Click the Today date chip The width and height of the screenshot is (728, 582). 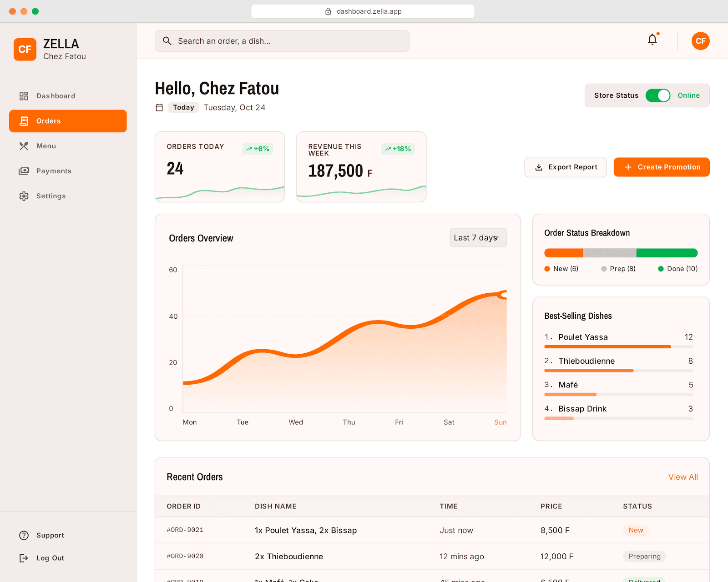pyautogui.click(x=183, y=107)
